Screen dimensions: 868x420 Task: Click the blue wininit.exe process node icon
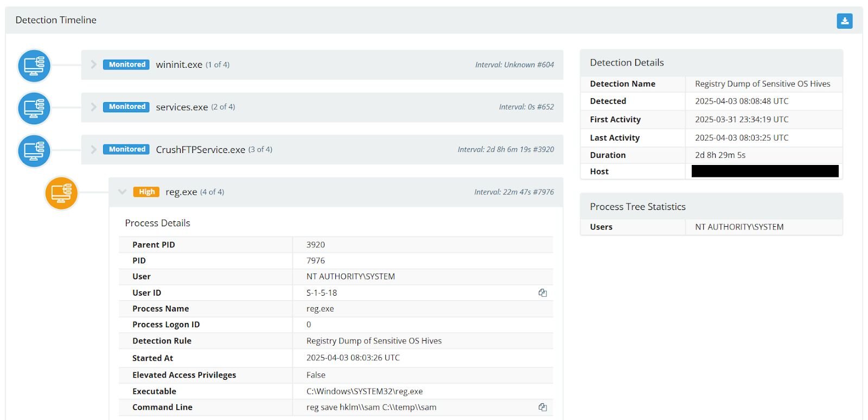[x=34, y=66]
